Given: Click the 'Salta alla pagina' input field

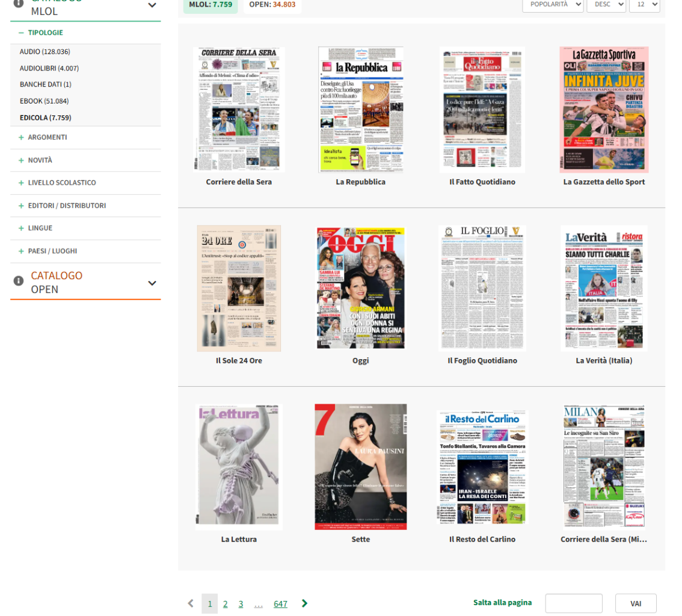Looking at the screenshot, I should 574,603.
